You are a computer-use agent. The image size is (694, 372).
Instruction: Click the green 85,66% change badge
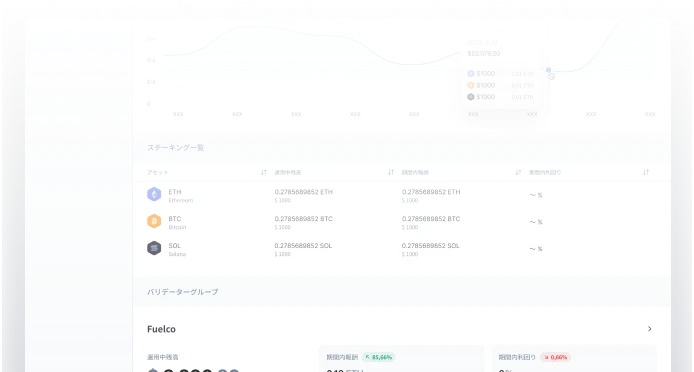click(379, 357)
